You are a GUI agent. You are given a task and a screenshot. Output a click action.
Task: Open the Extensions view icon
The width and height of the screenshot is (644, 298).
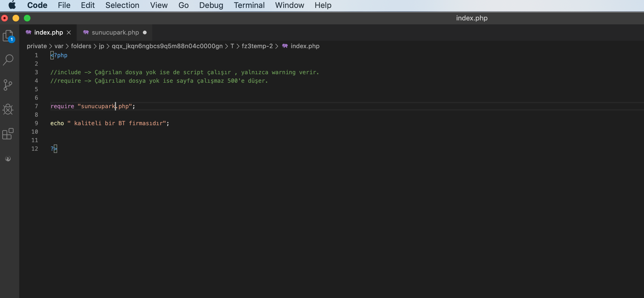coord(8,134)
